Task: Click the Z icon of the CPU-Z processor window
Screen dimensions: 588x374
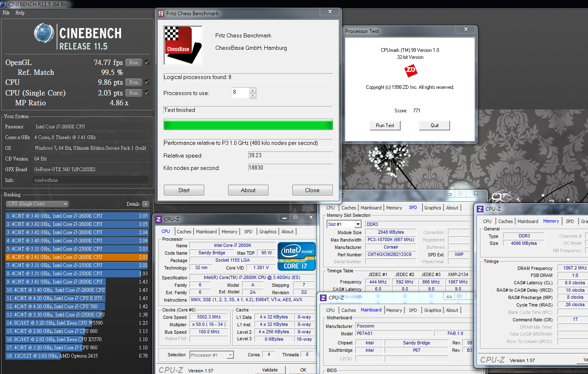Action: pos(159,219)
